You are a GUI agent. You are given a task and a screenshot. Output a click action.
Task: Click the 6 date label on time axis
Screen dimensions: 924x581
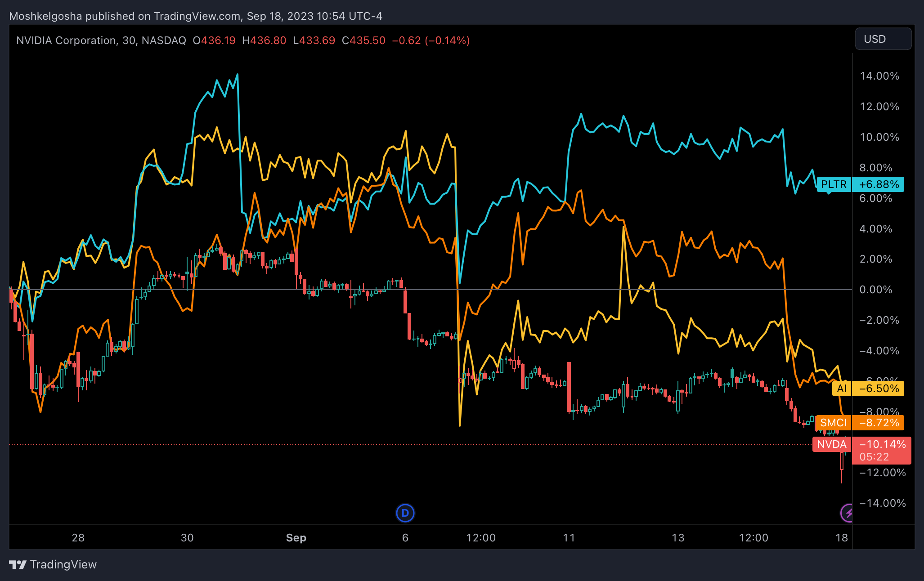click(x=405, y=538)
